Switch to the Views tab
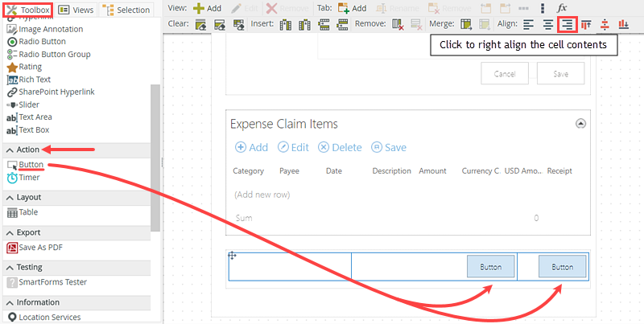The image size is (644, 324). coord(76,10)
